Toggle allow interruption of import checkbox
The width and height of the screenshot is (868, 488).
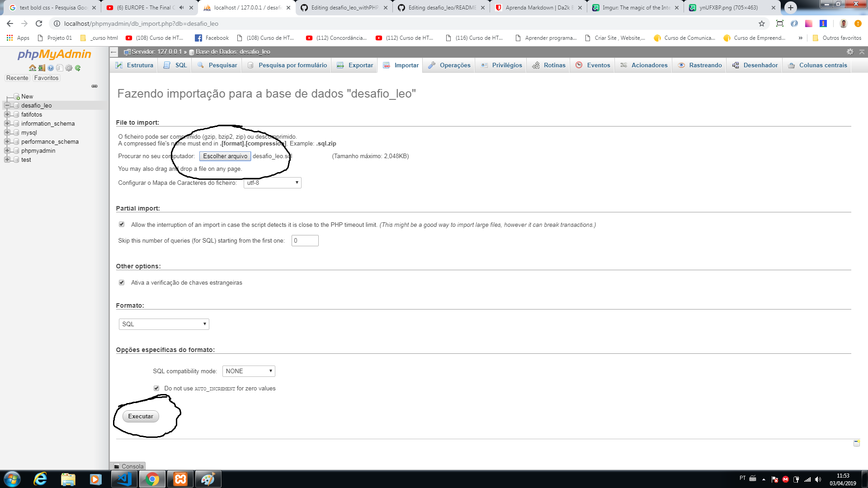click(122, 225)
